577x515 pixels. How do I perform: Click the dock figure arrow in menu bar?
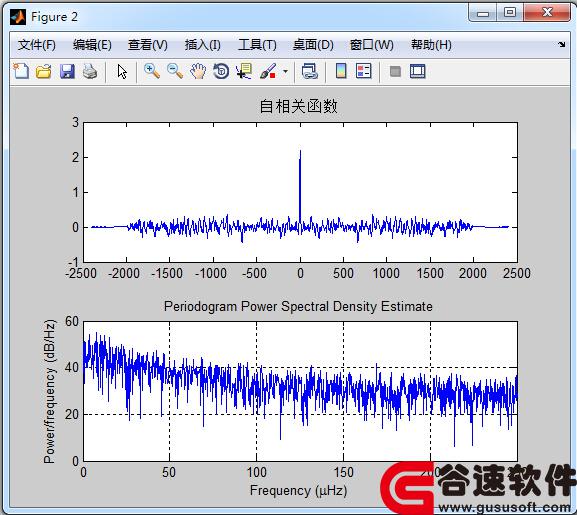[562, 45]
